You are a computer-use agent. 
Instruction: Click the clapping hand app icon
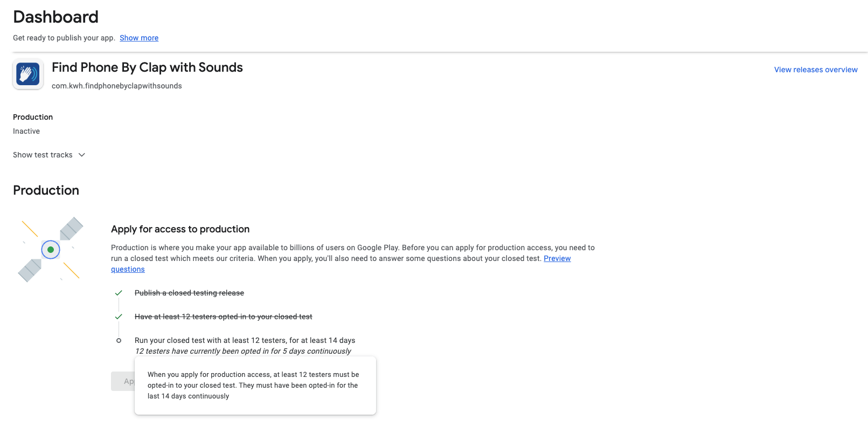28,74
